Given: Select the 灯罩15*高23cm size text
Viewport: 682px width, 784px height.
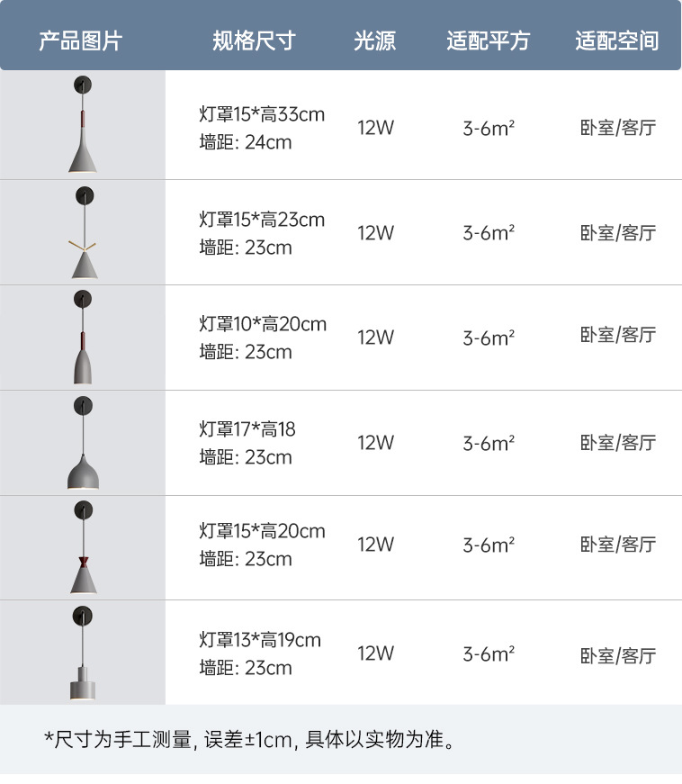Looking at the screenshot, I should click(x=262, y=220).
